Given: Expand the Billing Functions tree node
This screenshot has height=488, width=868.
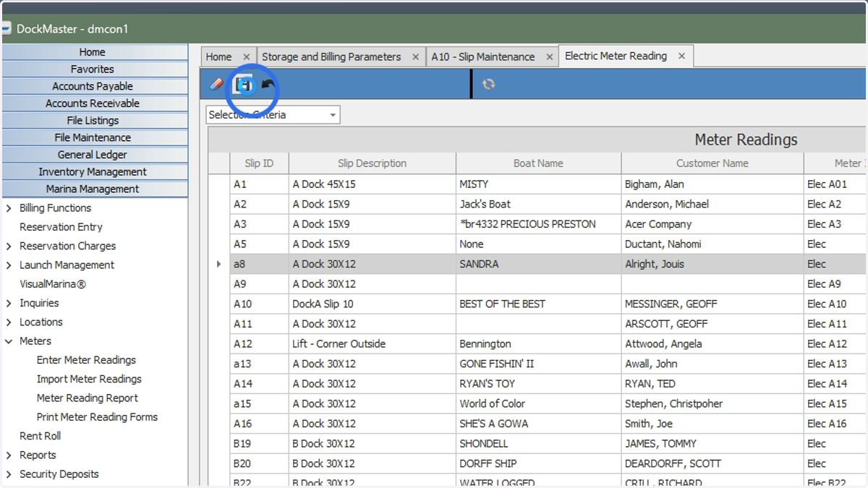Looking at the screenshot, I should point(9,208).
